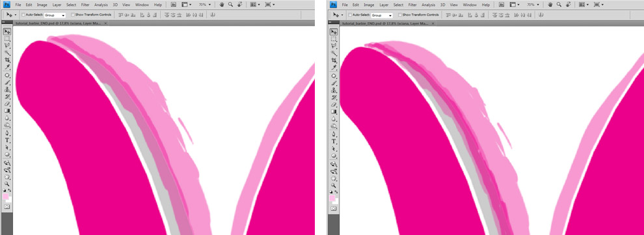644x235 pixels.
Task: Open Group dropdown in left options bar
Action: [55, 15]
